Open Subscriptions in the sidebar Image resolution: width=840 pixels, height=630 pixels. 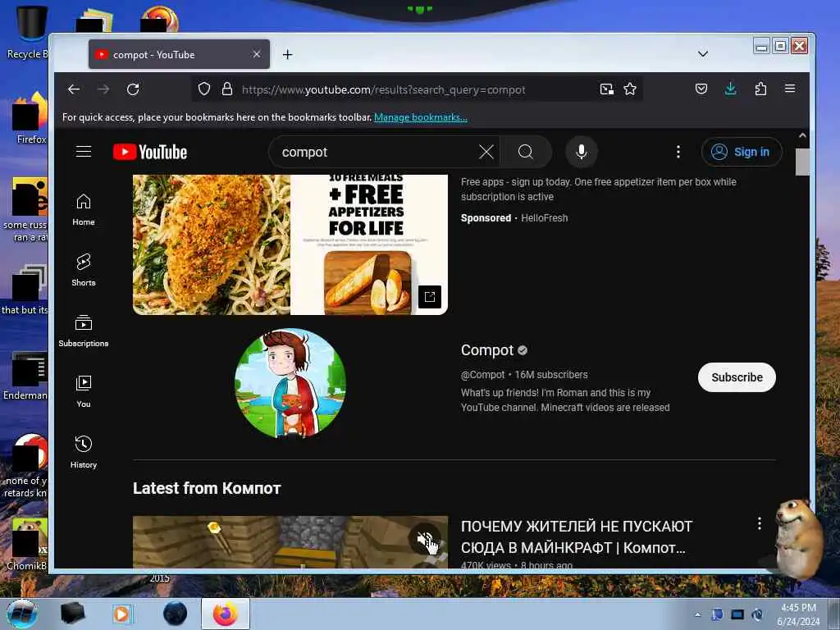tap(84, 331)
